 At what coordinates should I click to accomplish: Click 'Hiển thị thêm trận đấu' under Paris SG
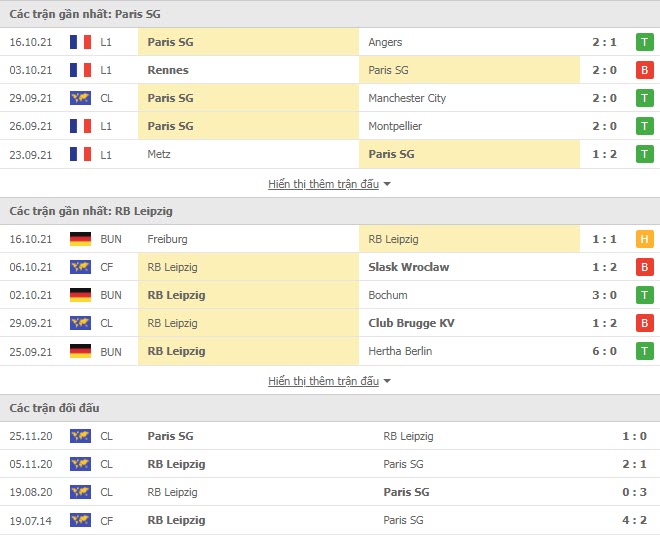(x=323, y=184)
